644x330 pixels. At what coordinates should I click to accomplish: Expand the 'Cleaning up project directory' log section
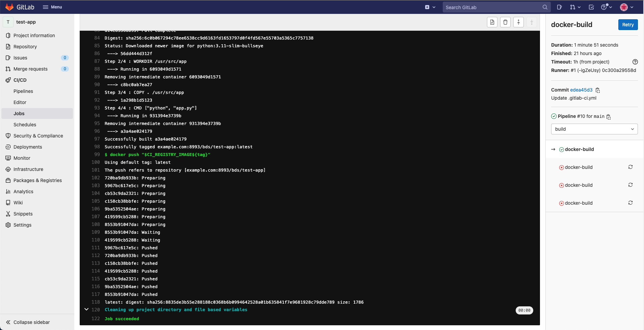86,309
